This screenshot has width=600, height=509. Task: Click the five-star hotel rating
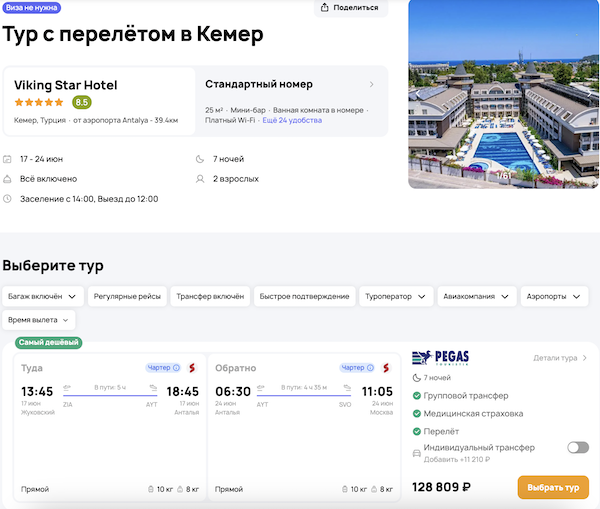(x=39, y=102)
